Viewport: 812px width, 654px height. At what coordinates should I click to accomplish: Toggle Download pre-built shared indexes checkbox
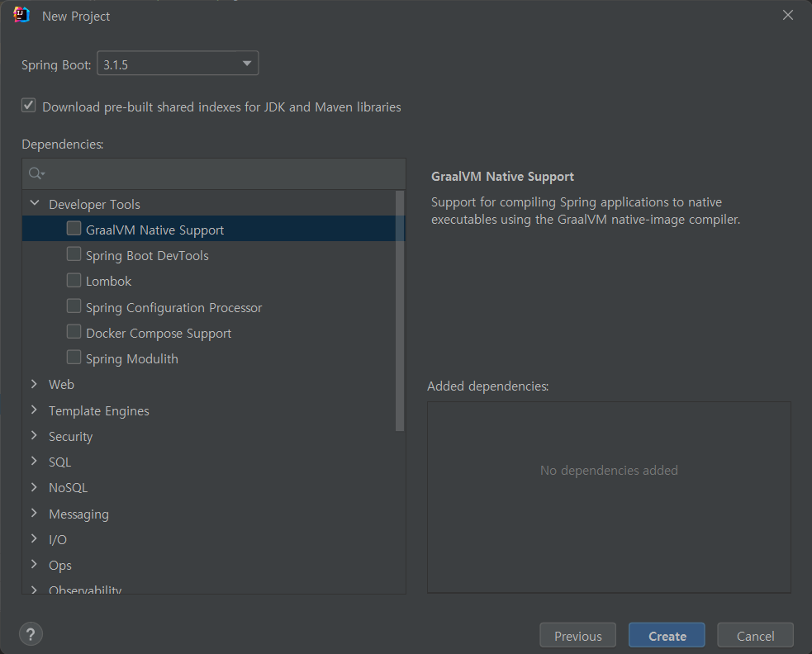[28, 106]
